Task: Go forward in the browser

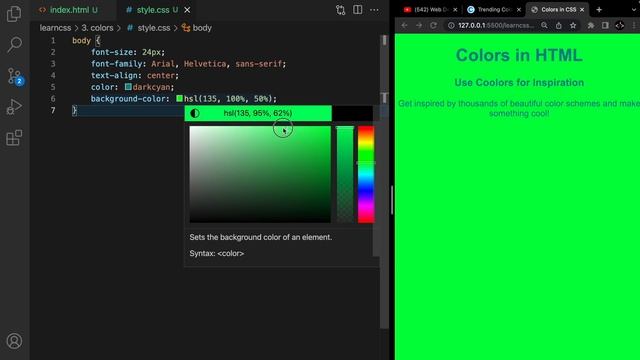Action: pos(419,25)
